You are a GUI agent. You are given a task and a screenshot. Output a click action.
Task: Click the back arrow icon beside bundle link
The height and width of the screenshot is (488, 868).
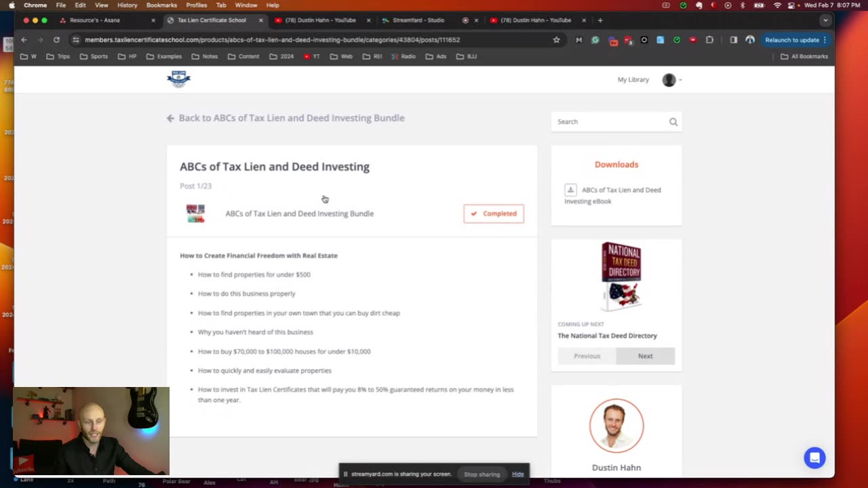click(170, 118)
